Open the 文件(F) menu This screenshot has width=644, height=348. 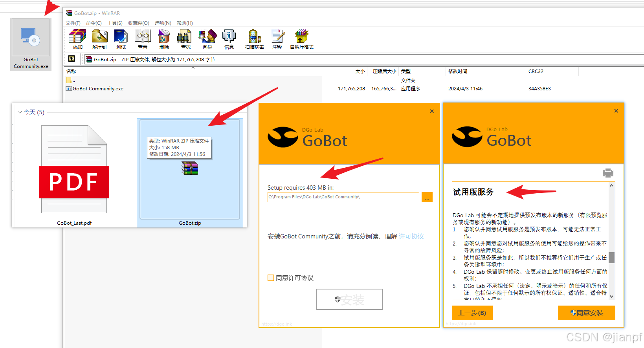(x=73, y=23)
